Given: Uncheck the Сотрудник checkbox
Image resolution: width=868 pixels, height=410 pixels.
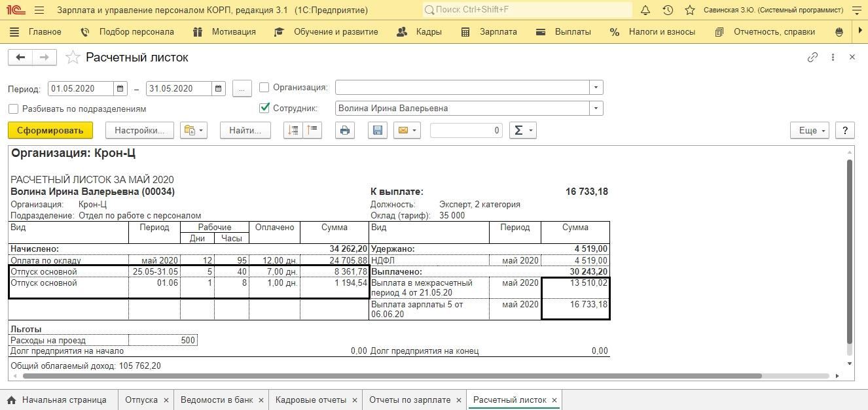Looking at the screenshot, I should click(x=264, y=108).
